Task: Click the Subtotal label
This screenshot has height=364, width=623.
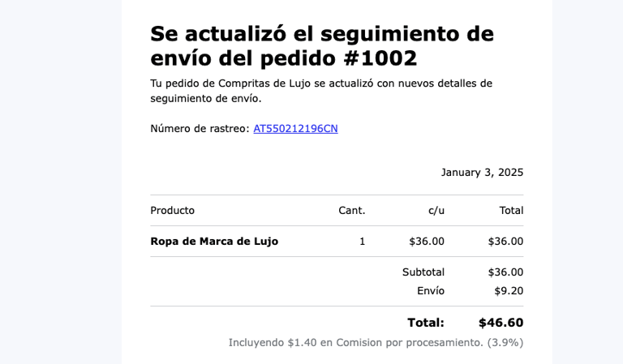Action: pos(423,272)
